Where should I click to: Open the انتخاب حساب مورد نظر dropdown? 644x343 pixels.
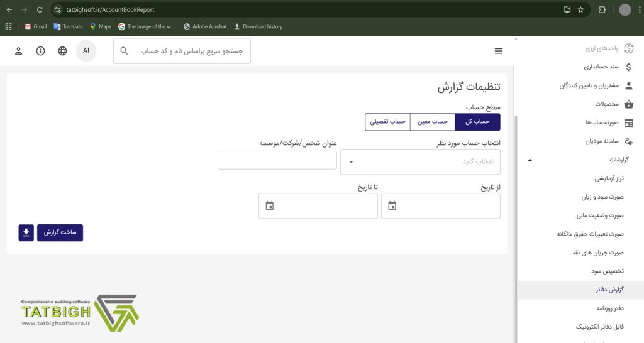[x=420, y=162]
